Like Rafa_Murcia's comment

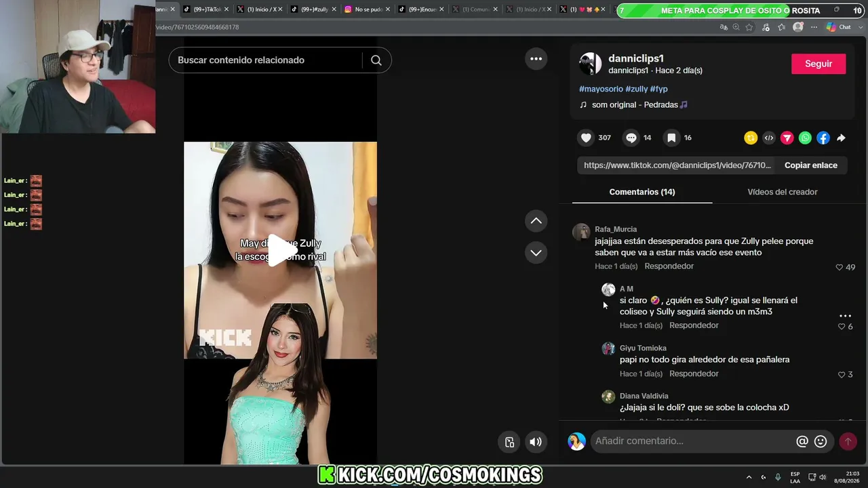click(840, 268)
